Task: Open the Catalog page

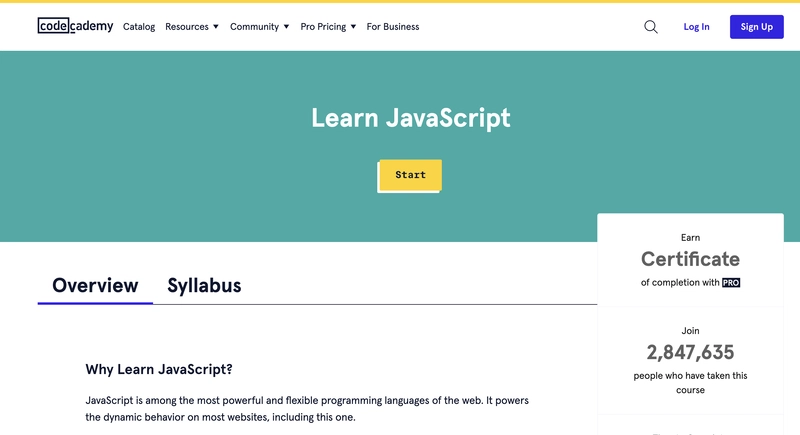Action: click(x=139, y=27)
